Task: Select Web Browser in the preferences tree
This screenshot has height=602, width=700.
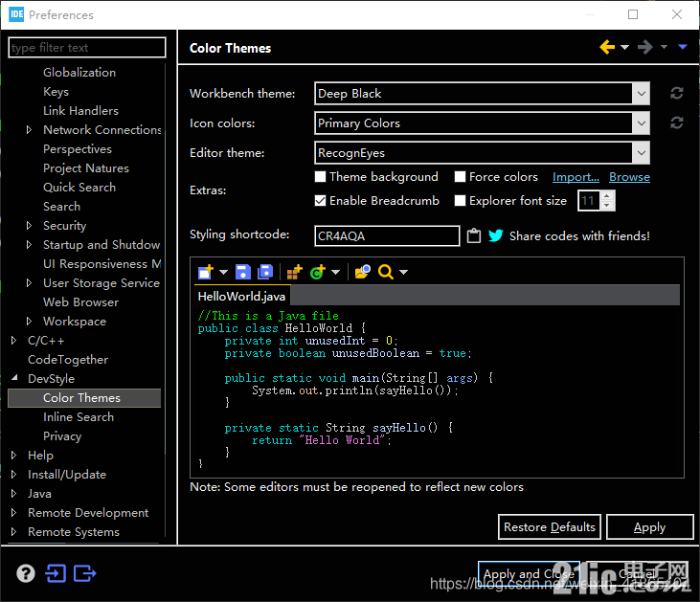Action: pos(80,302)
